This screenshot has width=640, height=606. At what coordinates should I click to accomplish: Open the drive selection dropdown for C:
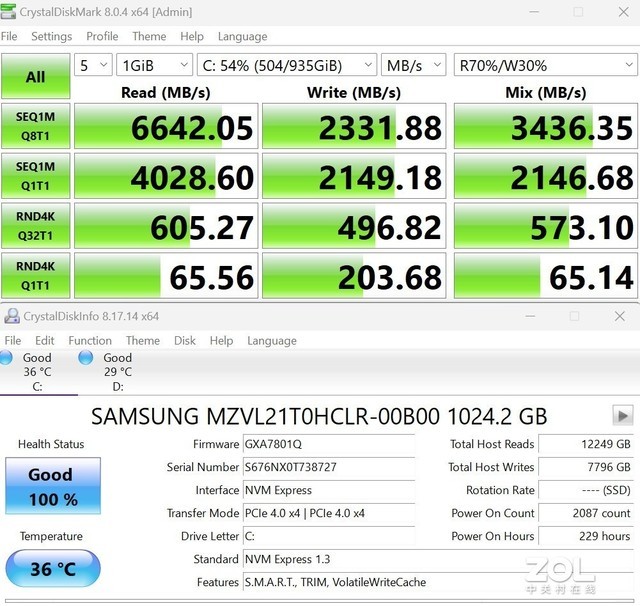[285, 65]
